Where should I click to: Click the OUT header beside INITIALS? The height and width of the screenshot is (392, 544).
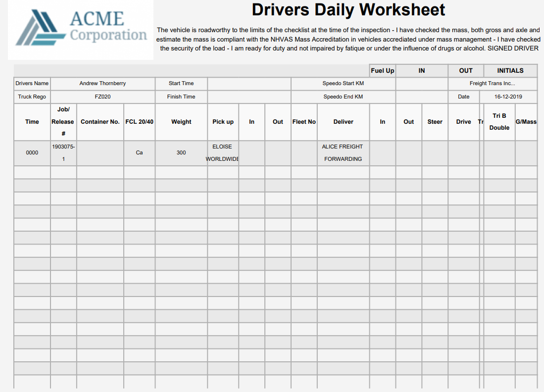coord(466,71)
